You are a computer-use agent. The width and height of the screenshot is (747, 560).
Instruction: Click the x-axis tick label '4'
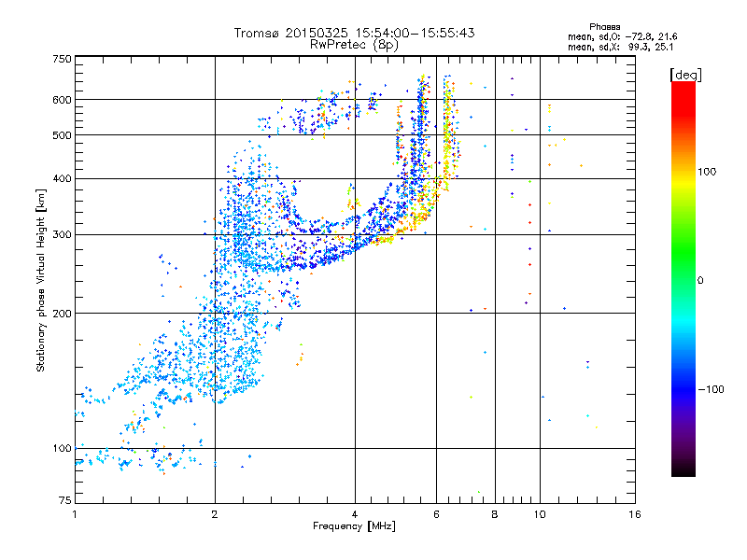click(x=355, y=514)
